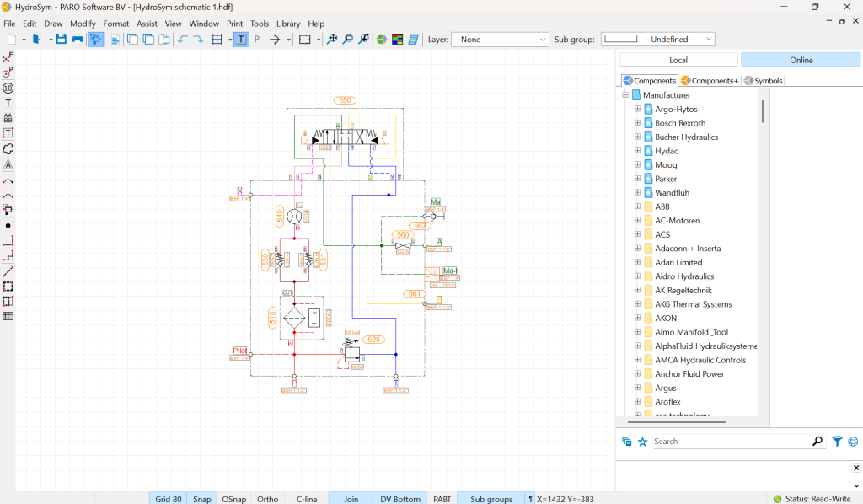863x504 pixels.
Task: Click the DV Bottom status bar button
Action: (400, 498)
